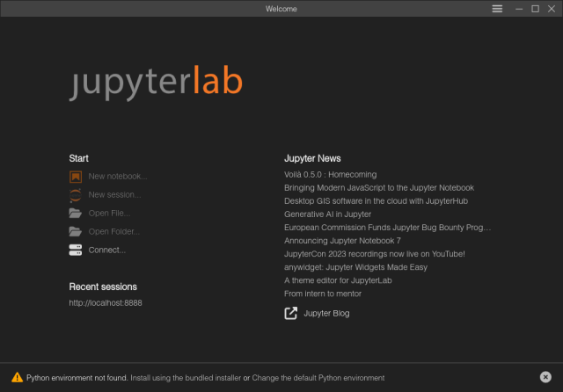Open From intern to mentor article
The height and width of the screenshot is (392, 563).
[323, 294]
